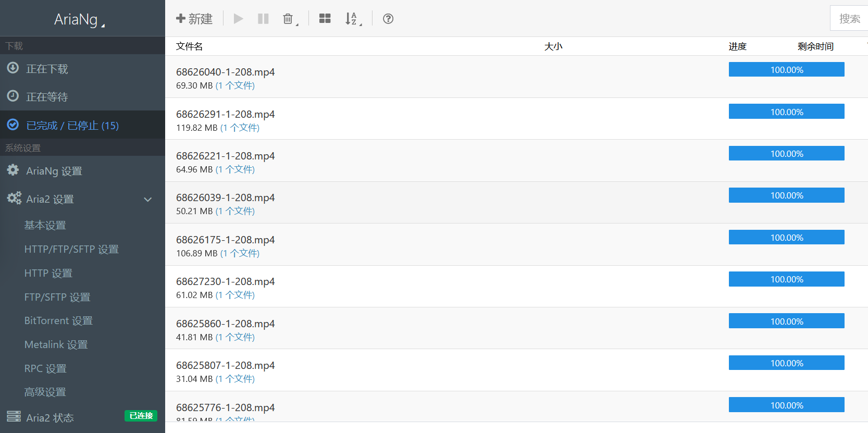868x433 pixels.
Task: Click the 已连接 connected badge
Action: point(141,416)
